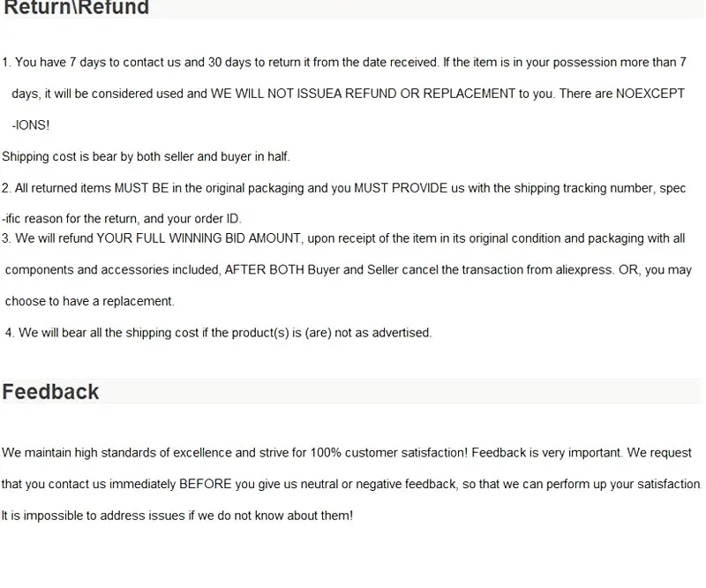Click the '-IONS!' line
Screen dimensions: 706x588
(x=31, y=124)
